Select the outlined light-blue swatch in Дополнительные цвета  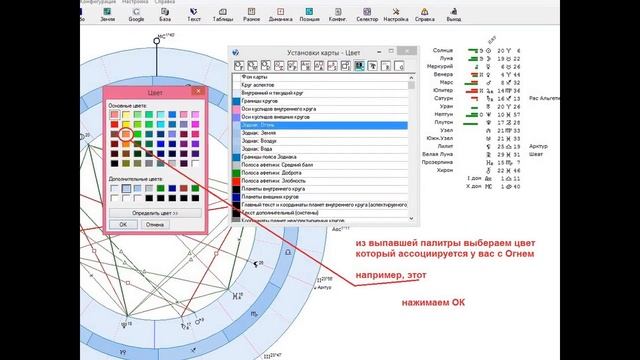point(126,188)
